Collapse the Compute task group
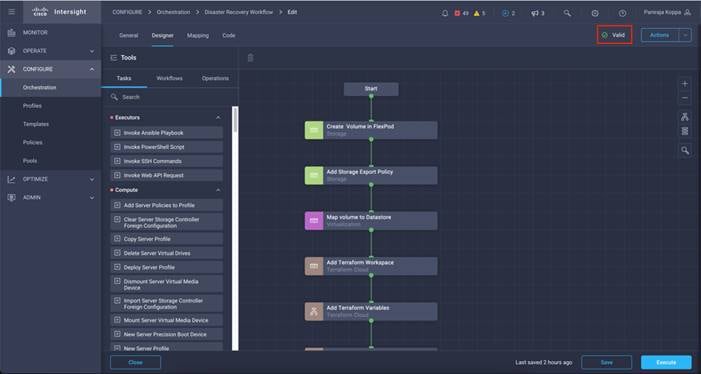The image size is (701, 374). click(x=218, y=190)
